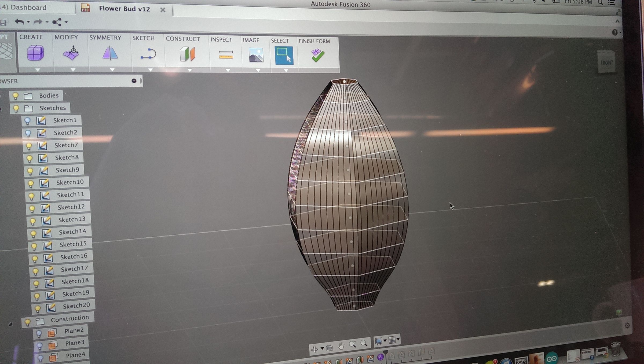The image size is (644, 364).
Task: Click the Construct plane icon
Action: tap(188, 54)
